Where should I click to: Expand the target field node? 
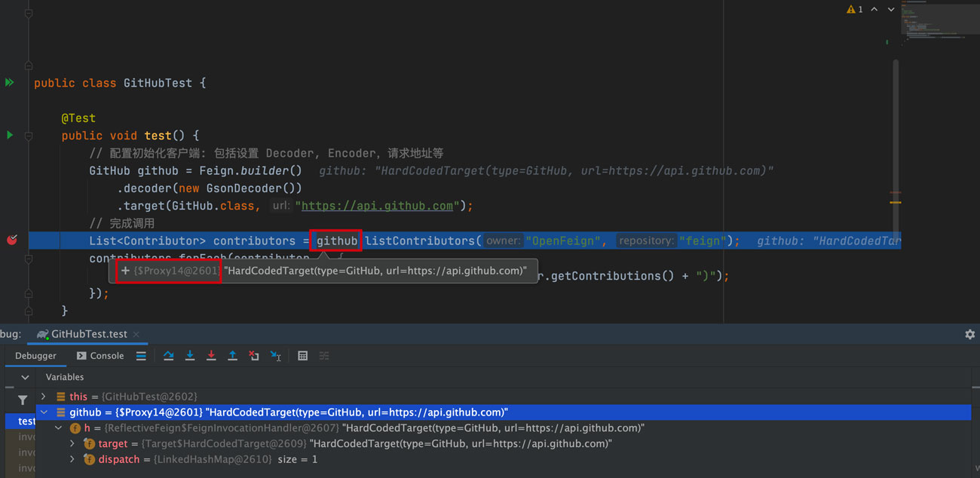(x=72, y=444)
